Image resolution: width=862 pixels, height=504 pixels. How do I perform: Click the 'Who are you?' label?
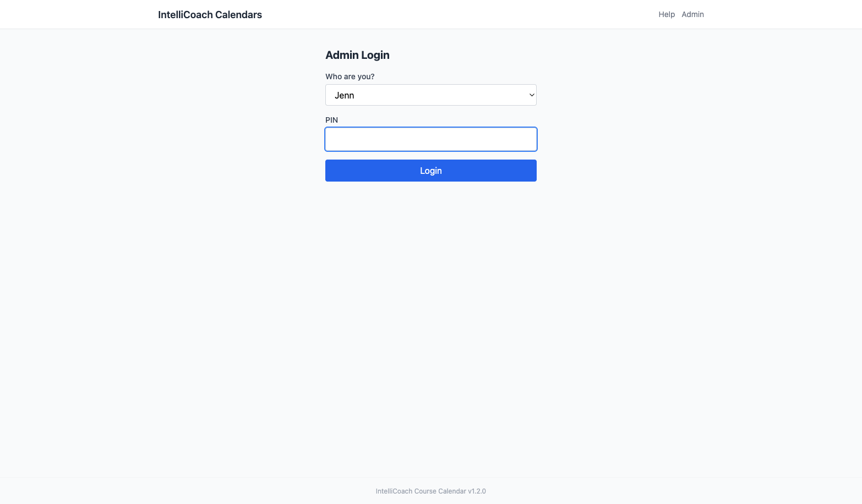[350, 76]
